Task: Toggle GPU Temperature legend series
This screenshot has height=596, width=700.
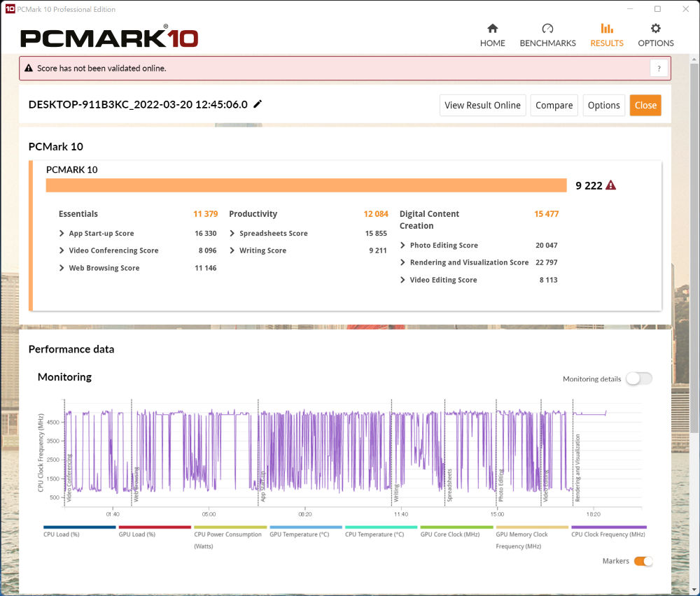Action: click(305, 531)
